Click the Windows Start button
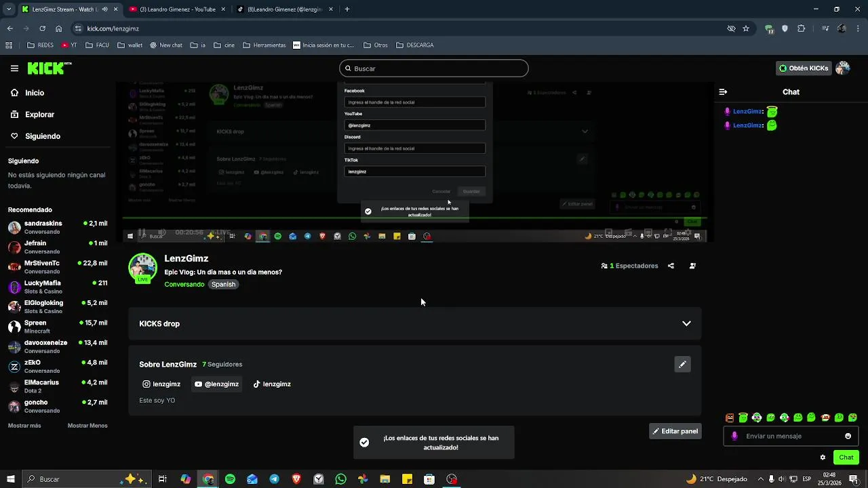The image size is (868, 488). (10, 479)
